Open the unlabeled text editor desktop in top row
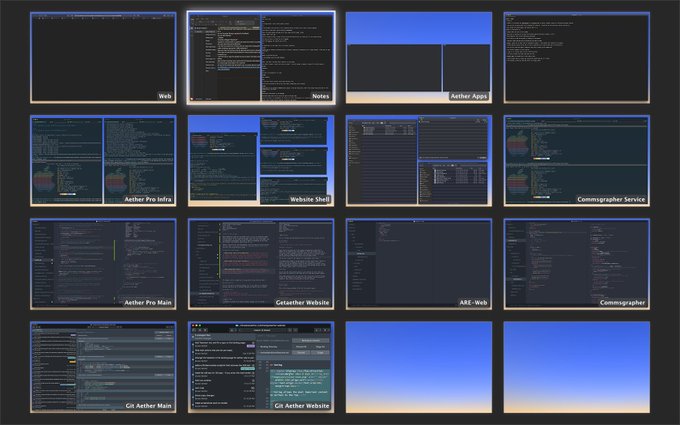 coord(577,58)
